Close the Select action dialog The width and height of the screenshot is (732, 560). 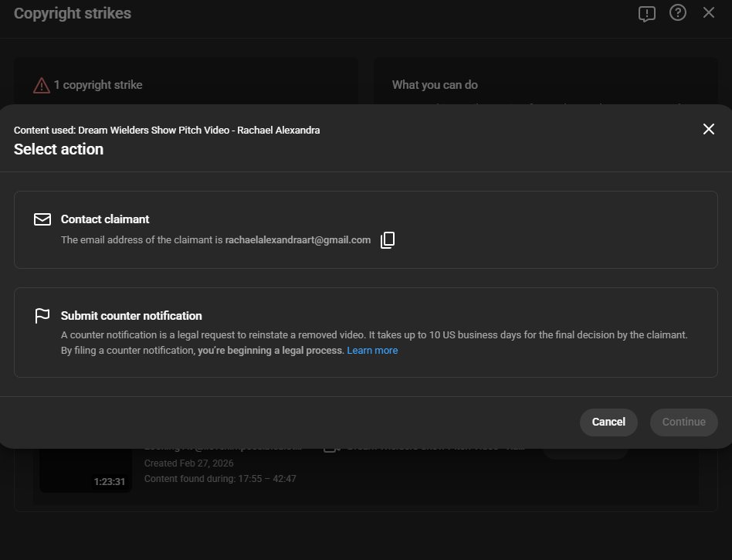tap(708, 129)
